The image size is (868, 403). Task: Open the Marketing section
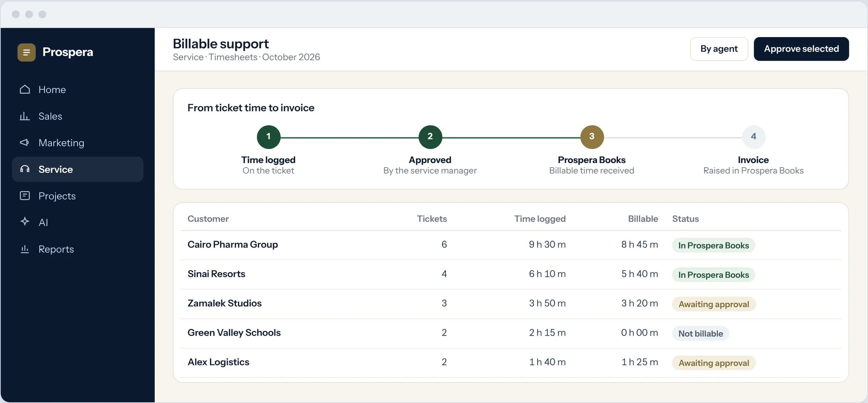[x=78, y=142]
